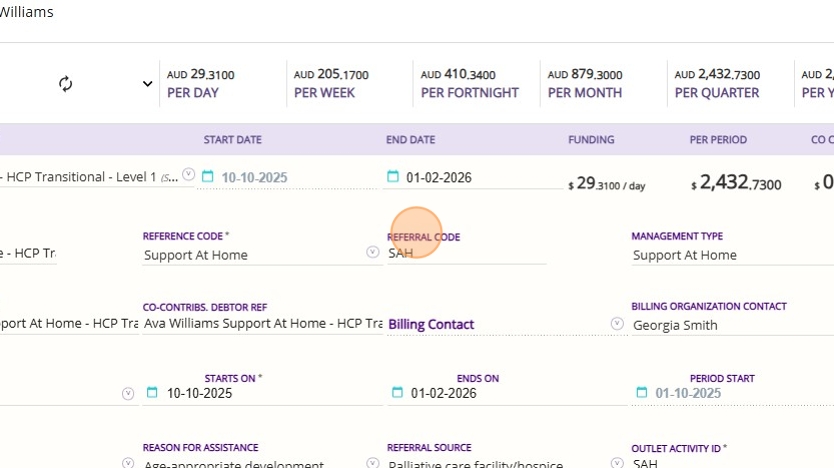
Task: Open the End Date calendar picker icon
Action: [x=393, y=177]
